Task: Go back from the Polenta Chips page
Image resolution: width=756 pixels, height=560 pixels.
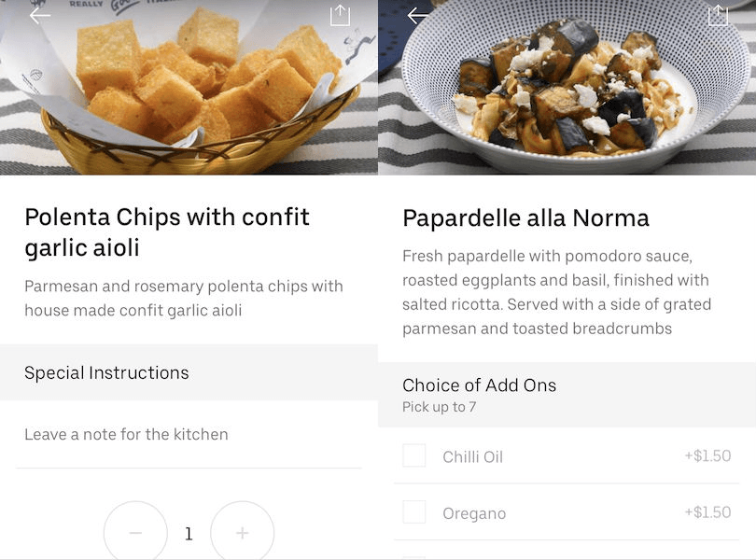Action: click(40, 16)
